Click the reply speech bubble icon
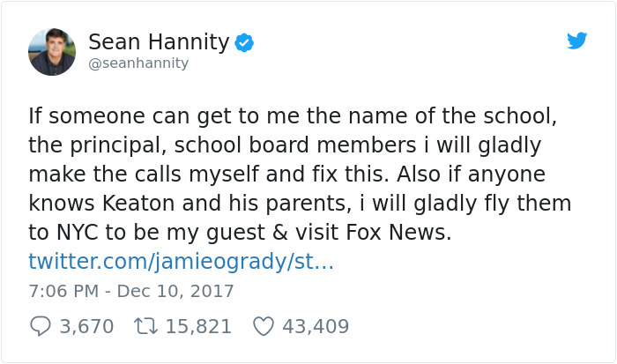 point(41,326)
